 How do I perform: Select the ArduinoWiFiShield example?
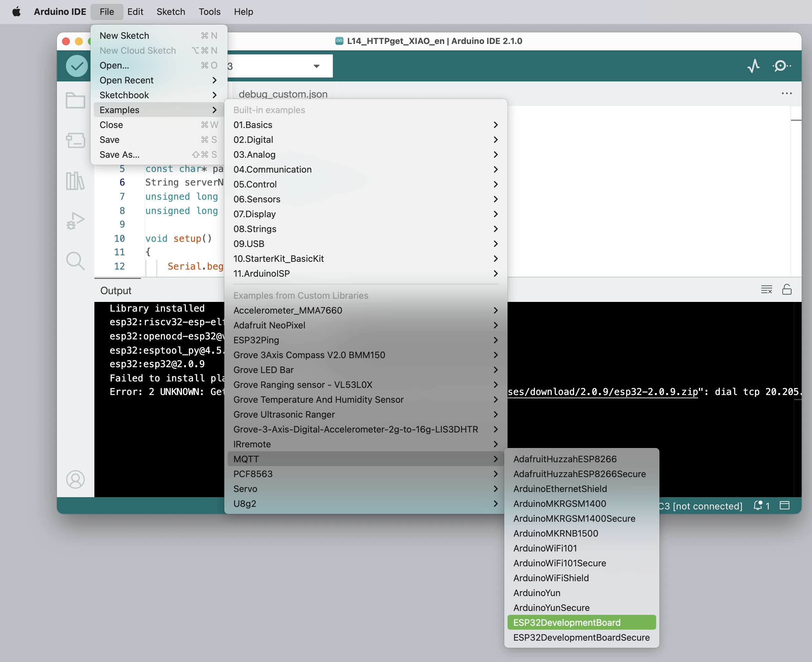(582, 578)
